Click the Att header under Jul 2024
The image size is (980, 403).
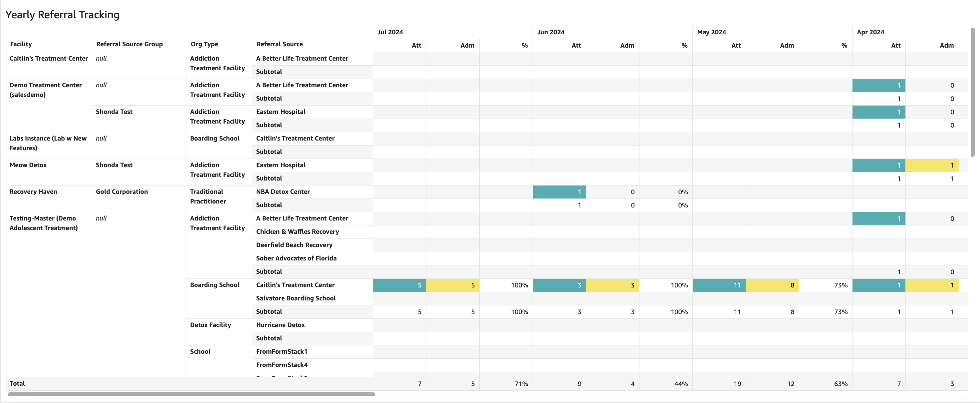tap(416, 46)
